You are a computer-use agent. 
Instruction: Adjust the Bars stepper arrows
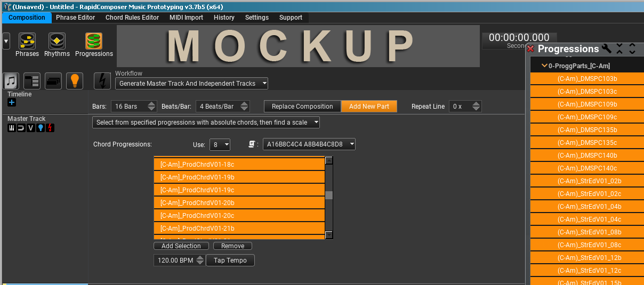[x=152, y=107]
